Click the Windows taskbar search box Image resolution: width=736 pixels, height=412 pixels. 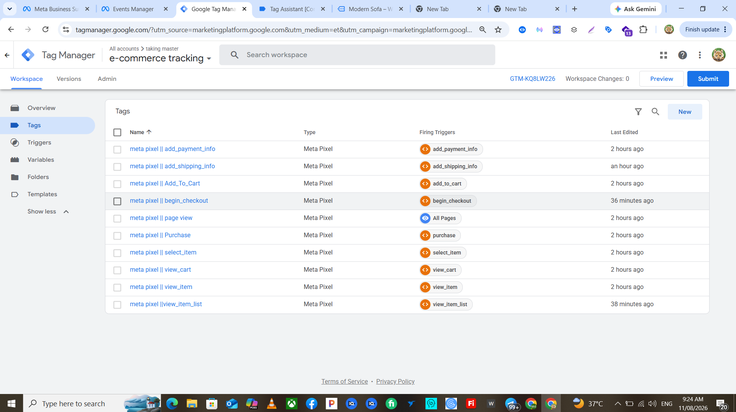pyautogui.click(x=92, y=404)
